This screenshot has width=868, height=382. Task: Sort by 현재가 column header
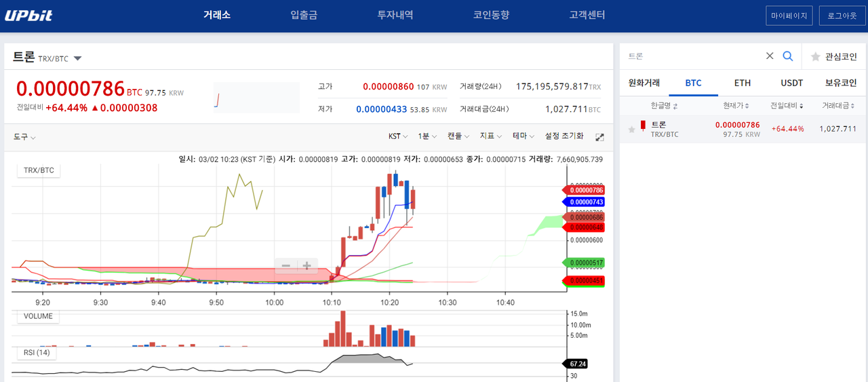[736, 106]
